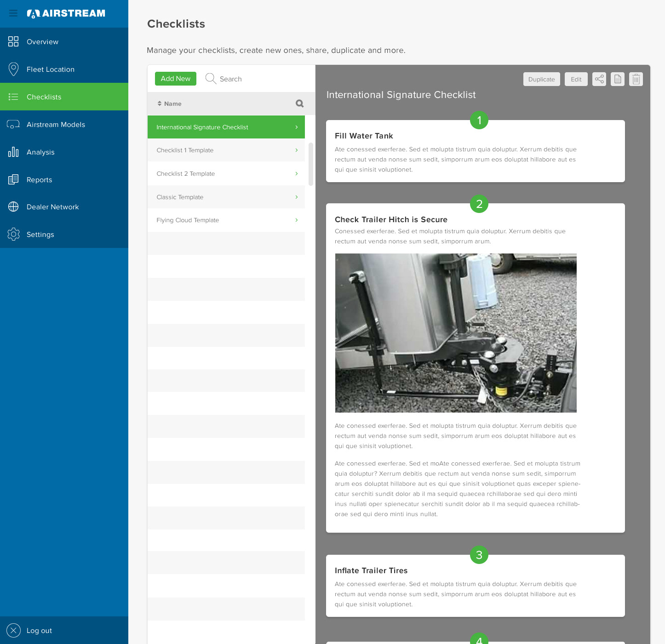Click the Settings gear icon
This screenshot has width=665, height=644.
click(x=13, y=234)
